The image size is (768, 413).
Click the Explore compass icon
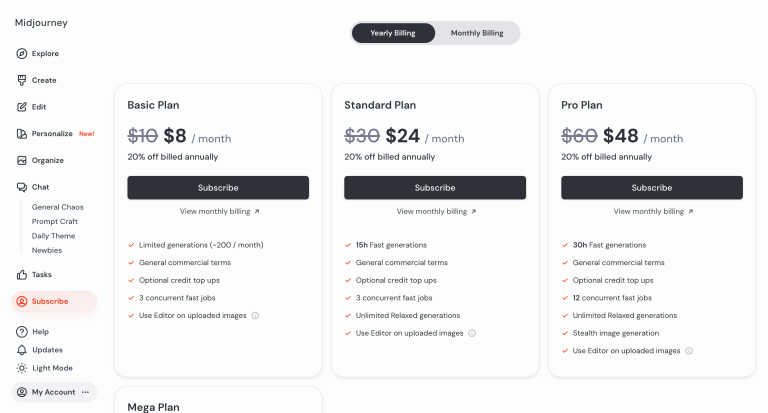(x=22, y=54)
